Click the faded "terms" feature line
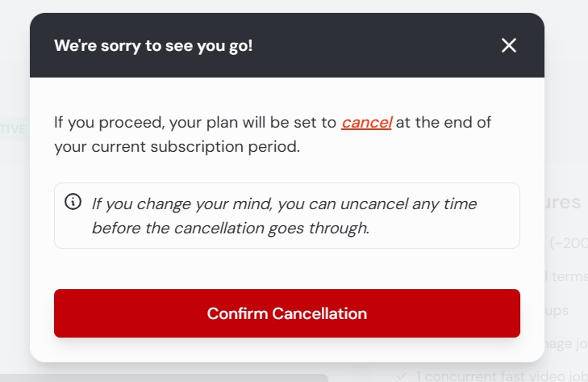The image size is (588, 382). click(x=566, y=276)
